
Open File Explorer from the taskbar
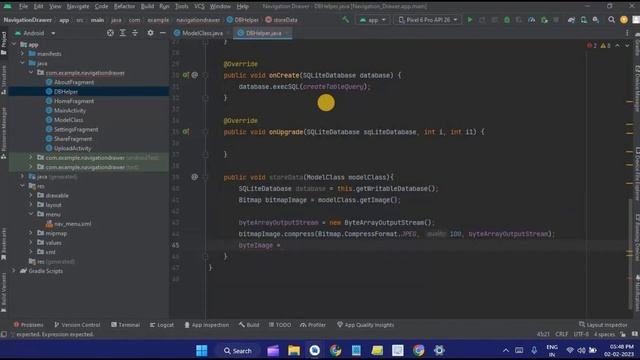(x=294, y=350)
